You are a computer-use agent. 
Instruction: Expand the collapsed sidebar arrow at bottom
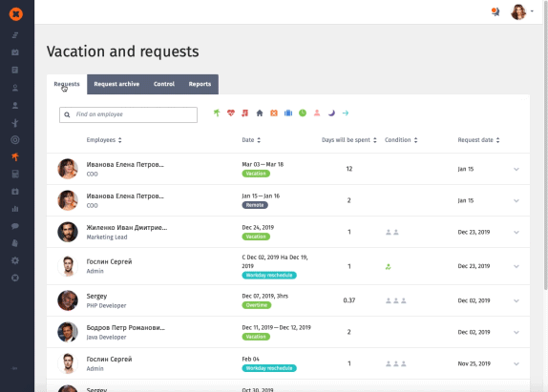click(14, 368)
